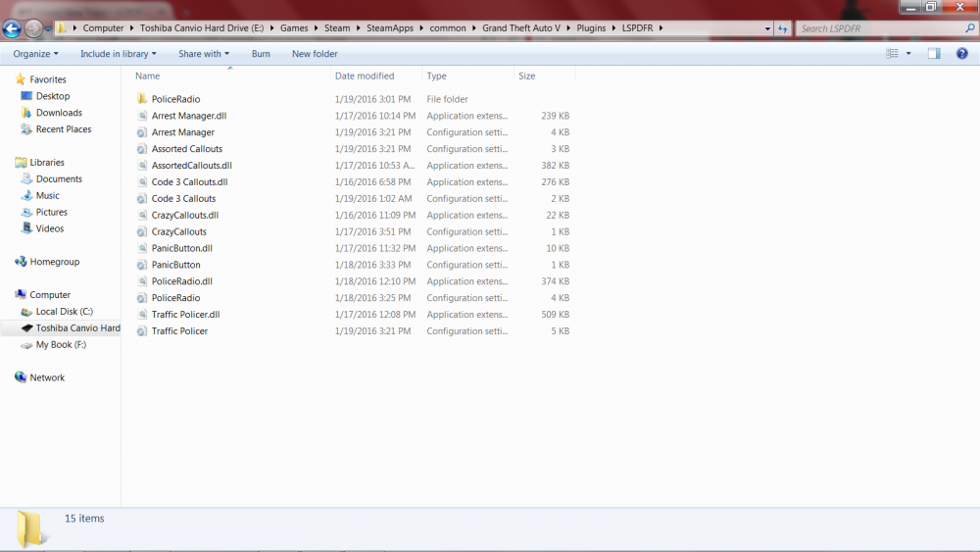Focus the Search LSPDFR box
The width and height of the screenshot is (980, 552).
(x=880, y=28)
